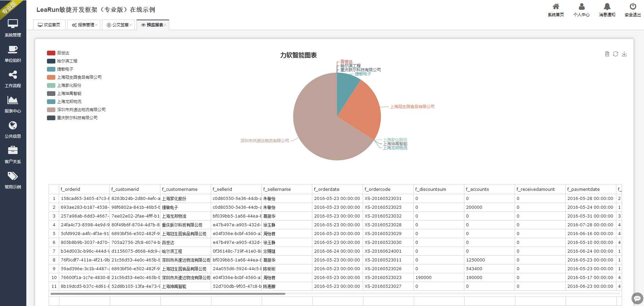
Task: Open 个人中心 user icon
Action: 582,6
